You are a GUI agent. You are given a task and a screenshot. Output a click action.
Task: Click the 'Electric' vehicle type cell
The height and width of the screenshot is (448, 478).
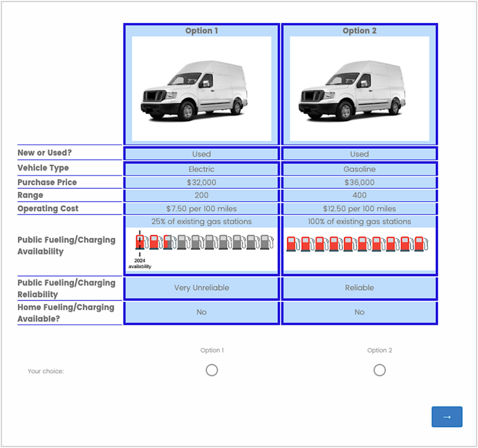202,169
